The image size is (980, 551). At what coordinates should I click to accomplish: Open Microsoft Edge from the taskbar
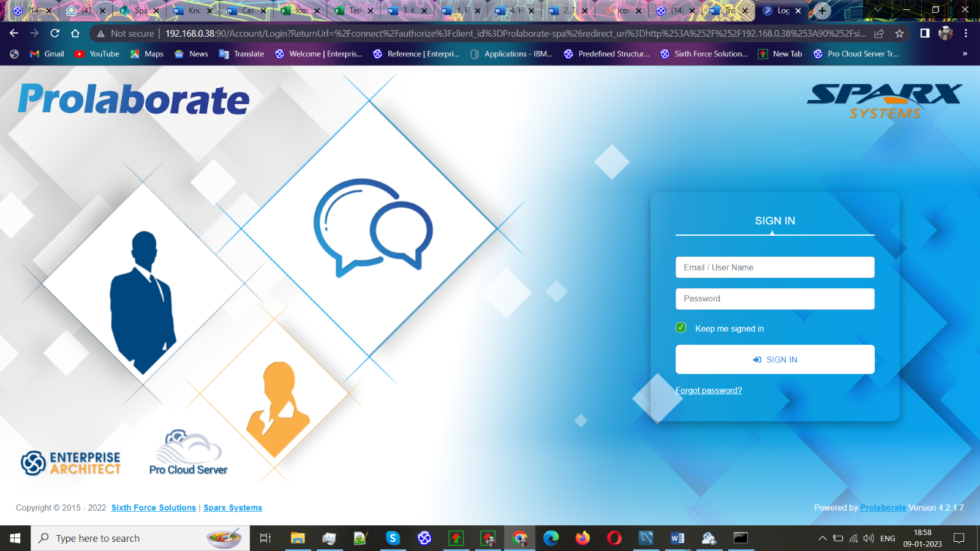[551, 538]
